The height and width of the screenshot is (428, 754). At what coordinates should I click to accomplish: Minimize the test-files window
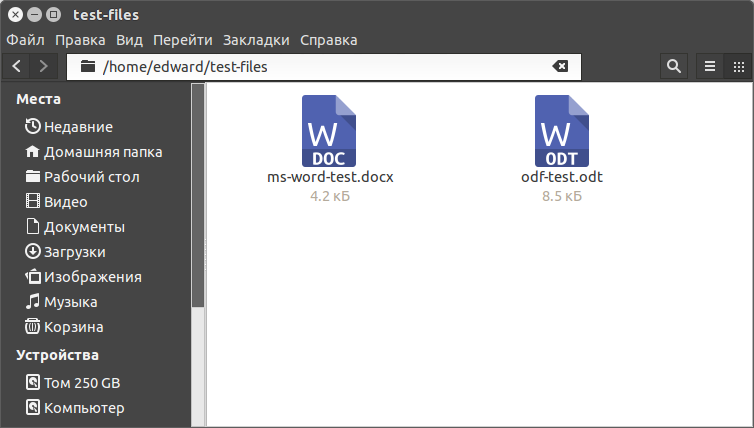tap(34, 14)
